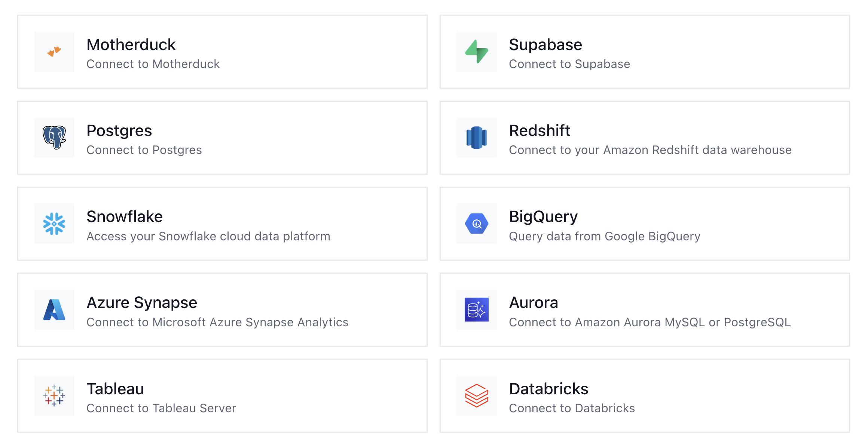The height and width of the screenshot is (447, 868).
Task: Choose "Query data from Google BigQuery" description
Action: [605, 236]
